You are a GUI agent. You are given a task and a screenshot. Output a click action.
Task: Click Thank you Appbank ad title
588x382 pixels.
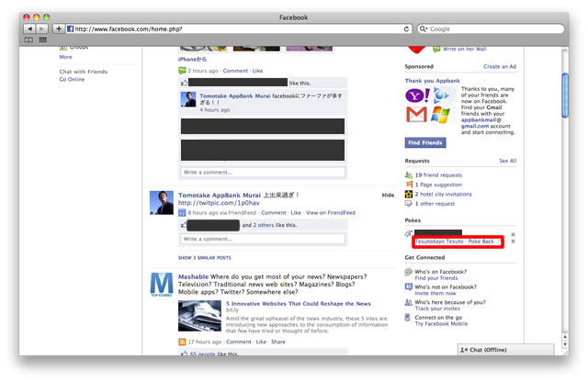[x=432, y=81]
